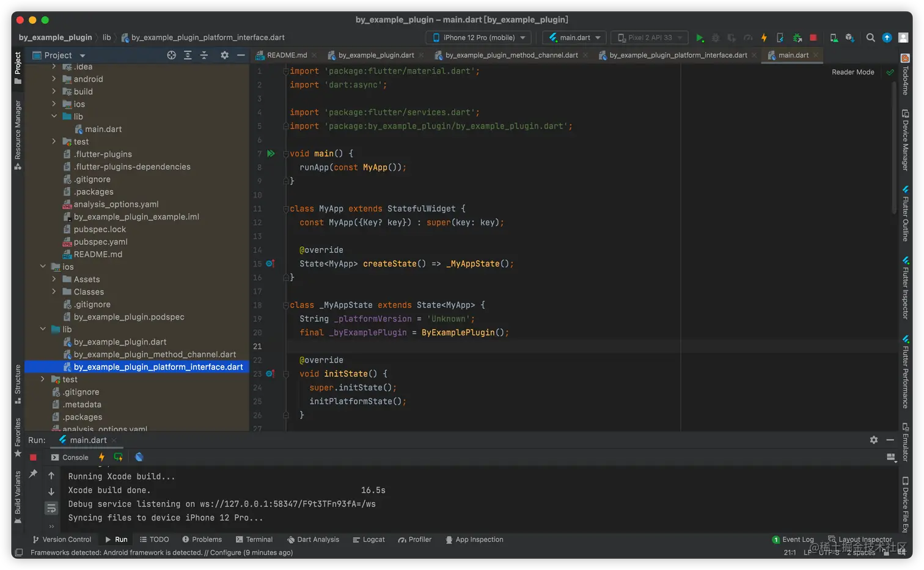Viewport: 924px width, 570px height.
Task: Select pubspec.yaml in project tree
Action: tap(100, 241)
